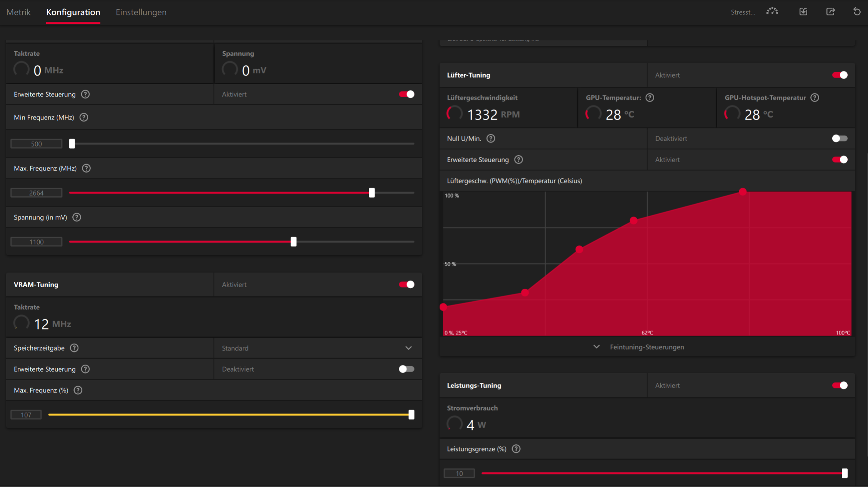Viewport: 868px width, 487px height.
Task: Click help icon beside Min Frequenz (MHz)
Action: (84, 117)
